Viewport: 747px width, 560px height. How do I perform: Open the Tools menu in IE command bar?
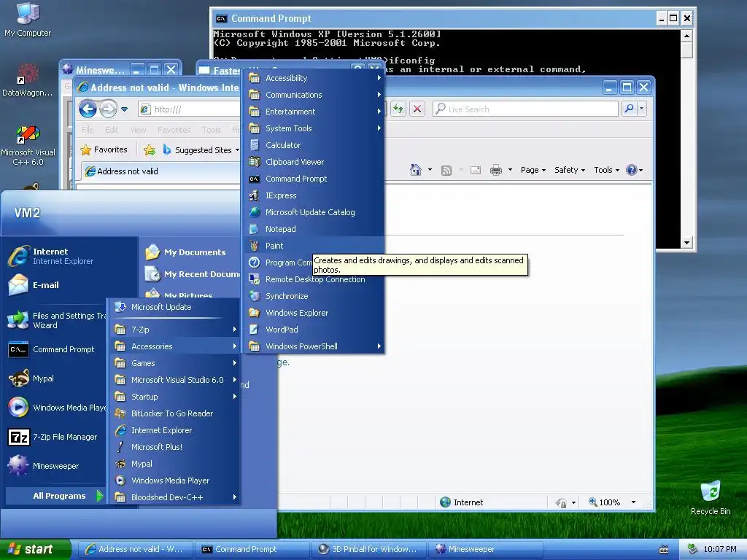coord(606,170)
